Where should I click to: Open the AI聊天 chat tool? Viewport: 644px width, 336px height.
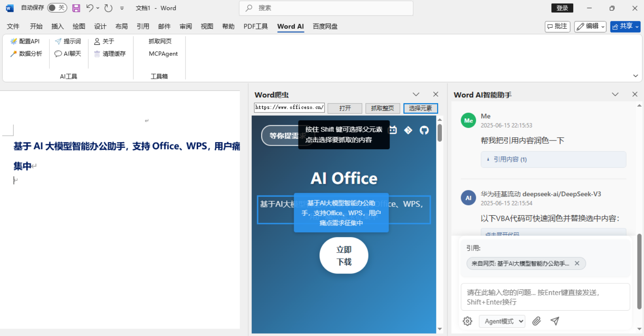coord(68,53)
